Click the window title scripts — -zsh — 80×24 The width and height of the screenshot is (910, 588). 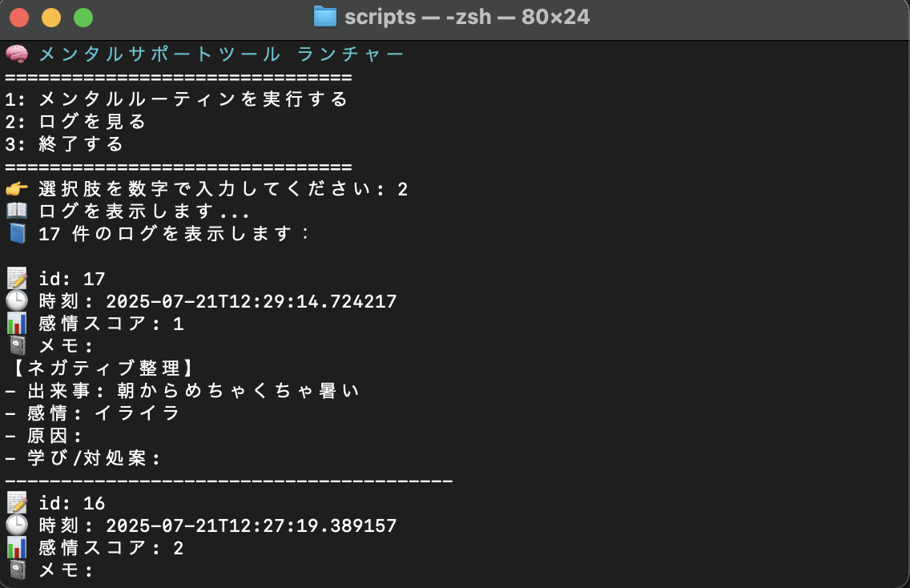click(467, 17)
